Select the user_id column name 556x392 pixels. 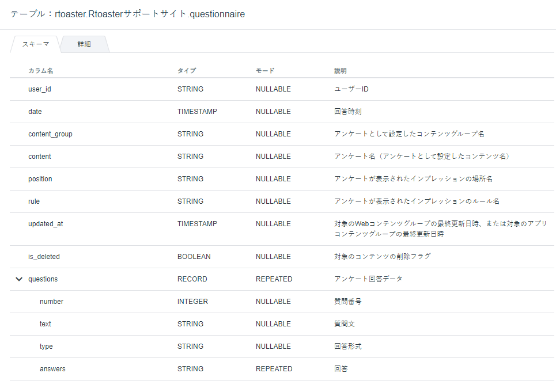click(x=40, y=89)
